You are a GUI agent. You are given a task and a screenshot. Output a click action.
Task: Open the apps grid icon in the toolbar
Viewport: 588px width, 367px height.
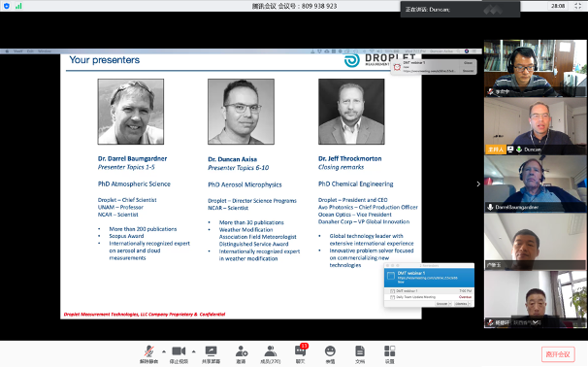[x=390, y=354]
